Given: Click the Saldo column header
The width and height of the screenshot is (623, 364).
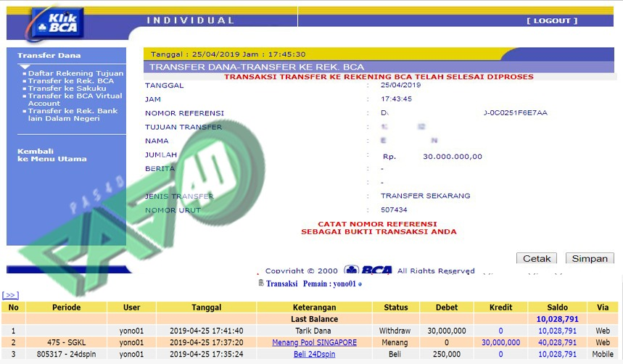Looking at the screenshot, I should point(558,307).
